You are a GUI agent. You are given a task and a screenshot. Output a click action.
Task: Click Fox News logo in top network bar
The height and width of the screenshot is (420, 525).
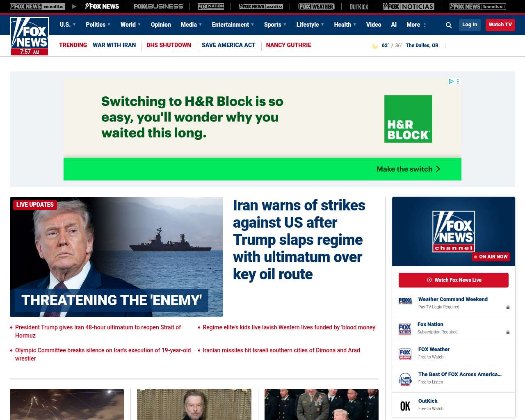[x=102, y=7]
